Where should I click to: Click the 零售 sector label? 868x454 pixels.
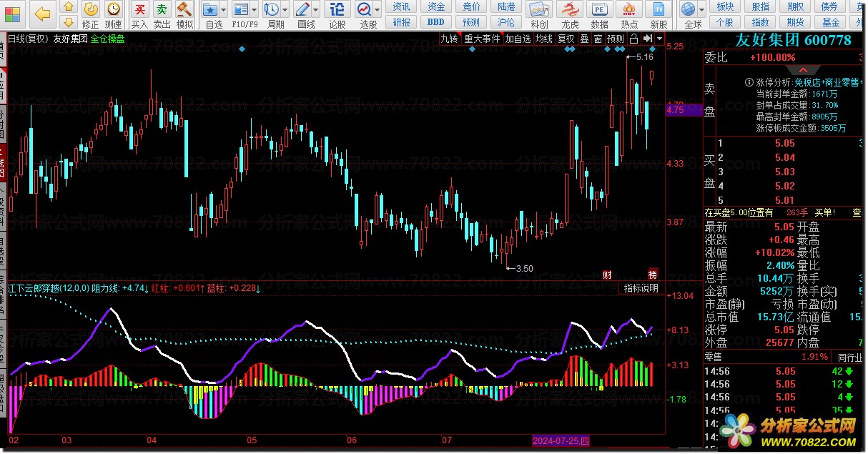[713, 356]
